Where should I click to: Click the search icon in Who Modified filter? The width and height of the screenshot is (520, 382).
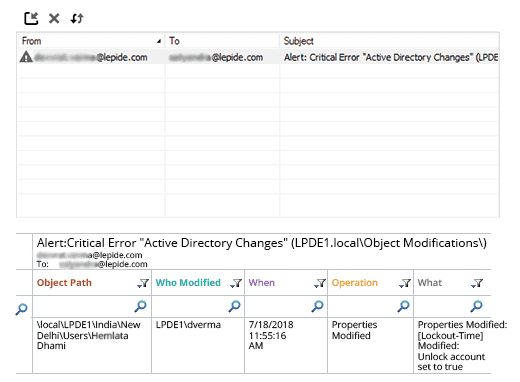(x=234, y=306)
